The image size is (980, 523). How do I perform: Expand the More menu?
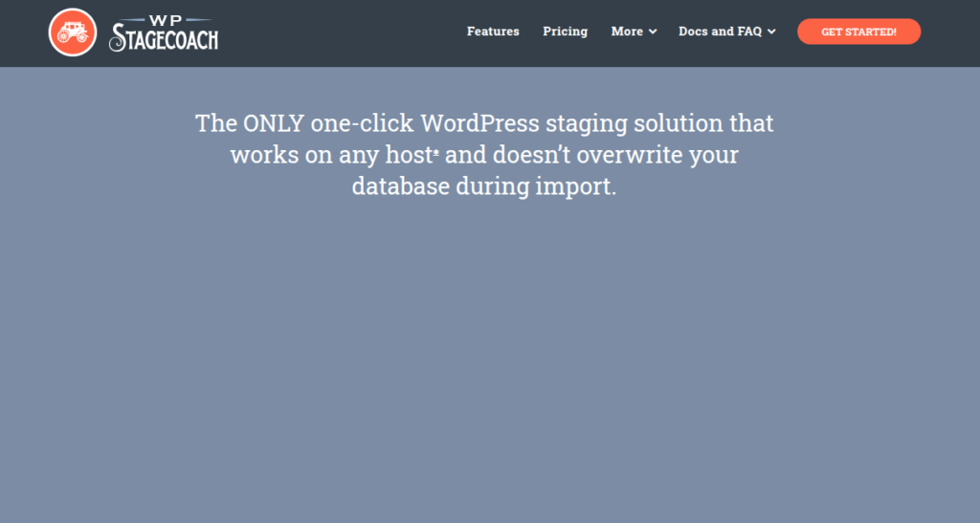click(x=634, y=32)
